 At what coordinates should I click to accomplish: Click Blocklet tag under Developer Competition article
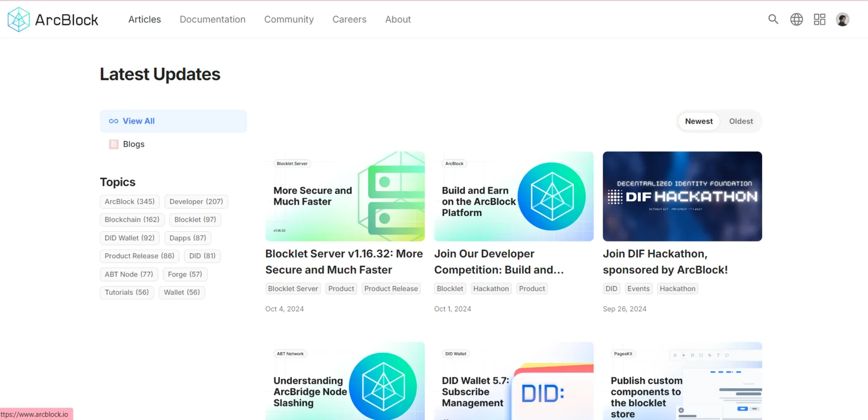click(x=450, y=289)
